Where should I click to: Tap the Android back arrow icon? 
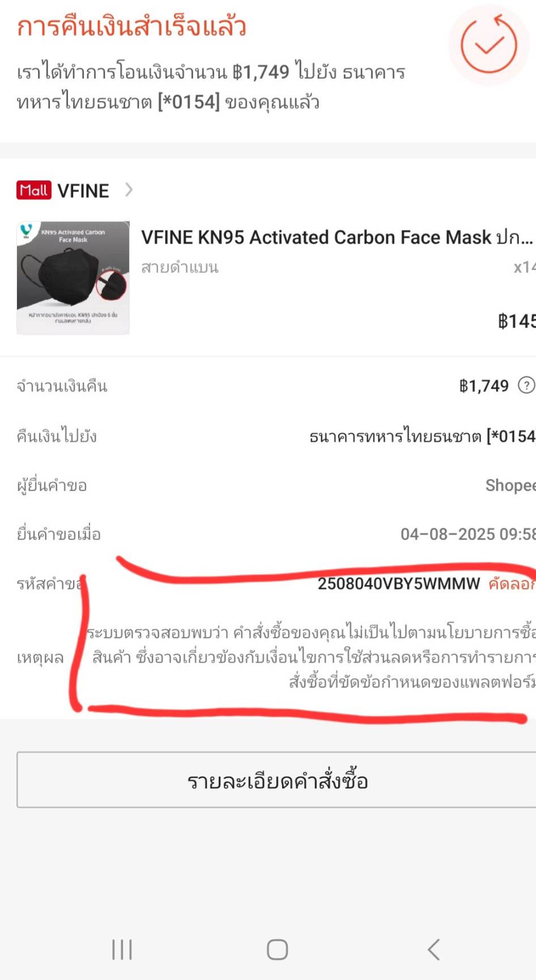tap(434, 950)
